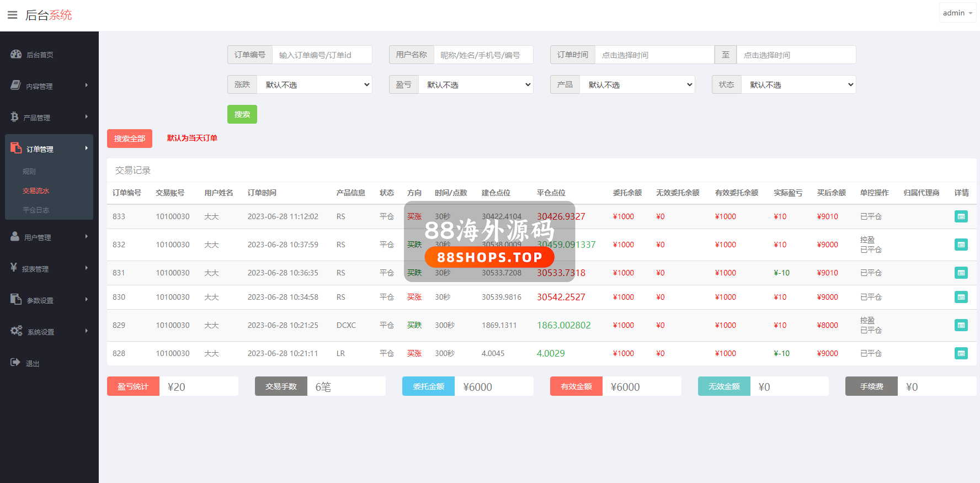Open 规则 under 订单管理

click(x=29, y=172)
